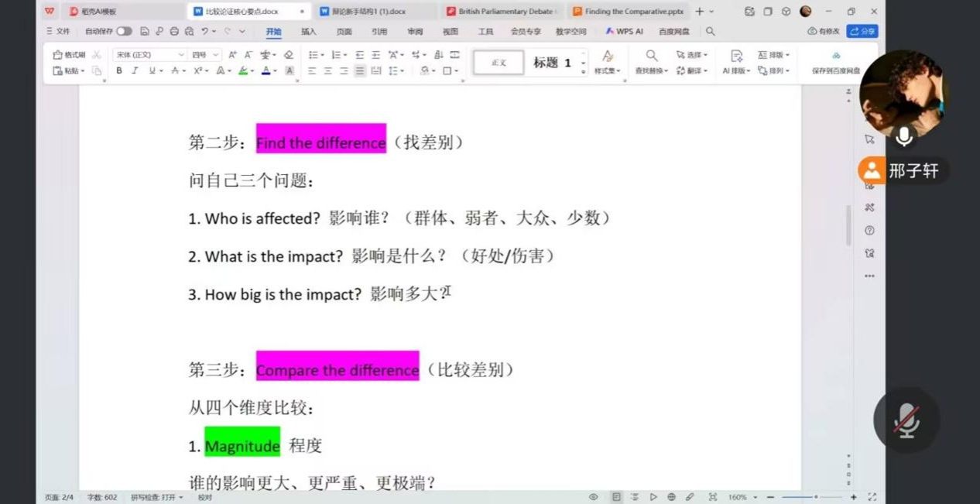Expand the font size dropdown 四号

[x=215, y=55]
